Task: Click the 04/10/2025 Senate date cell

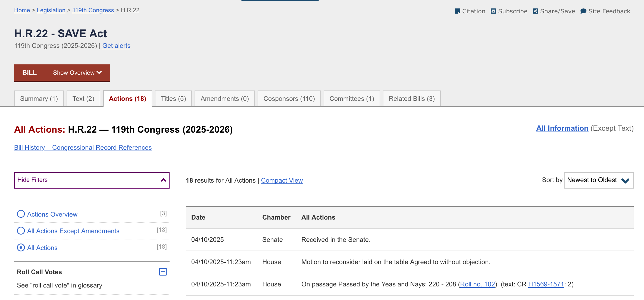Action: 207,240
